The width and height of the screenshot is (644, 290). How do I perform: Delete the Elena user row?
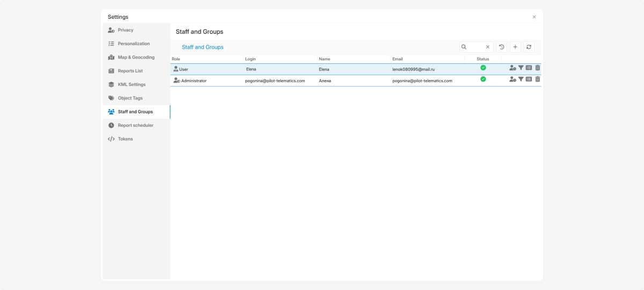[x=538, y=68]
